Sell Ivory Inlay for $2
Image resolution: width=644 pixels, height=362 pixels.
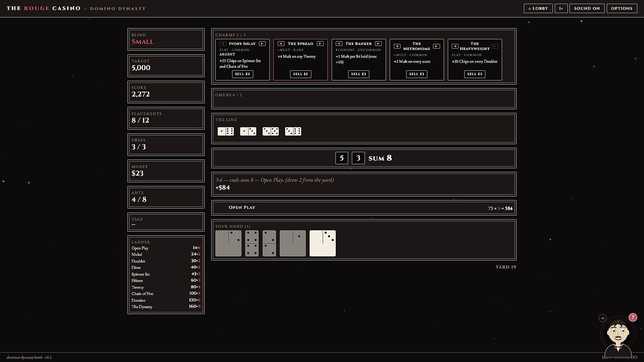(243, 74)
